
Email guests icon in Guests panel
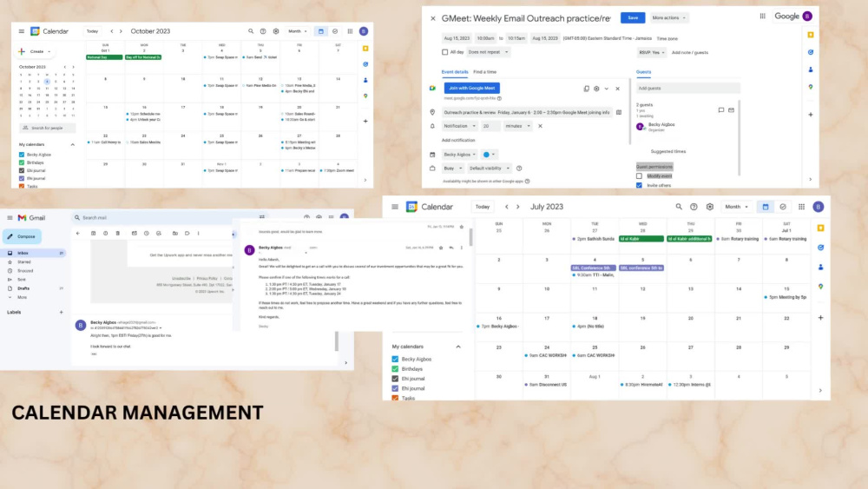[731, 110]
